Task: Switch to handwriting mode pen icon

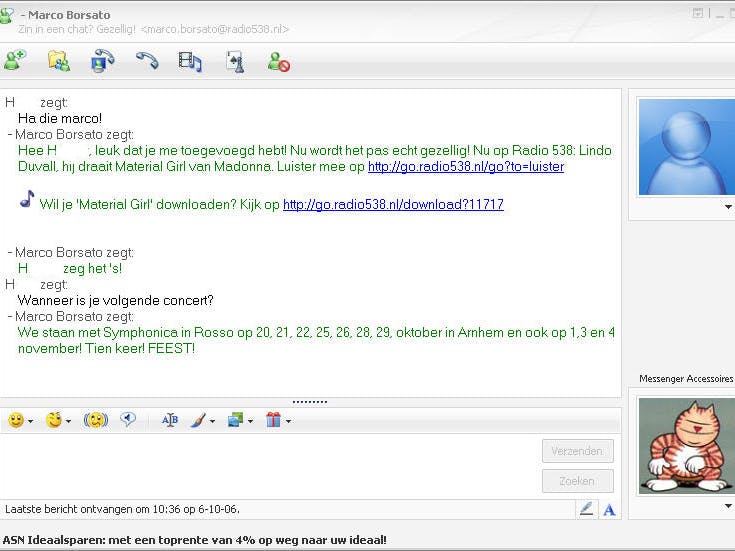Action: click(586, 509)
